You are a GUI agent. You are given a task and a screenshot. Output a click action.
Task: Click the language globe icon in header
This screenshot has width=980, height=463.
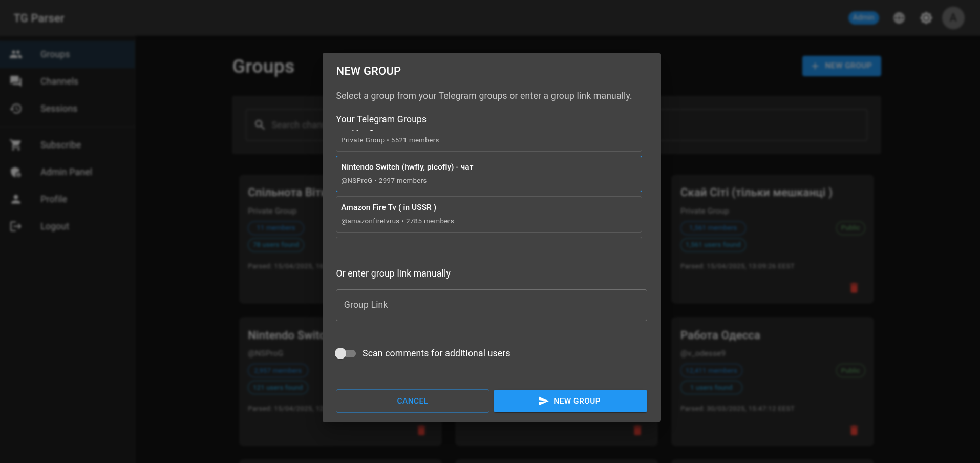click(899, 18)
